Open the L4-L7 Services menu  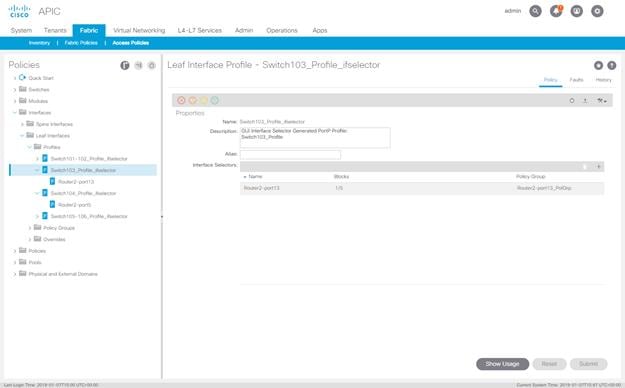pyautogui.click(x=200, y=30)
